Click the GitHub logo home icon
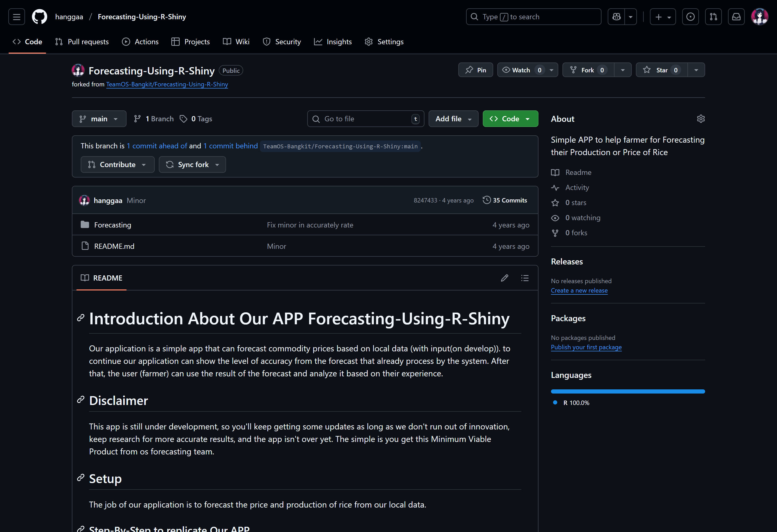Viewport: 777px width, 532px height. (x=40, y=17)
